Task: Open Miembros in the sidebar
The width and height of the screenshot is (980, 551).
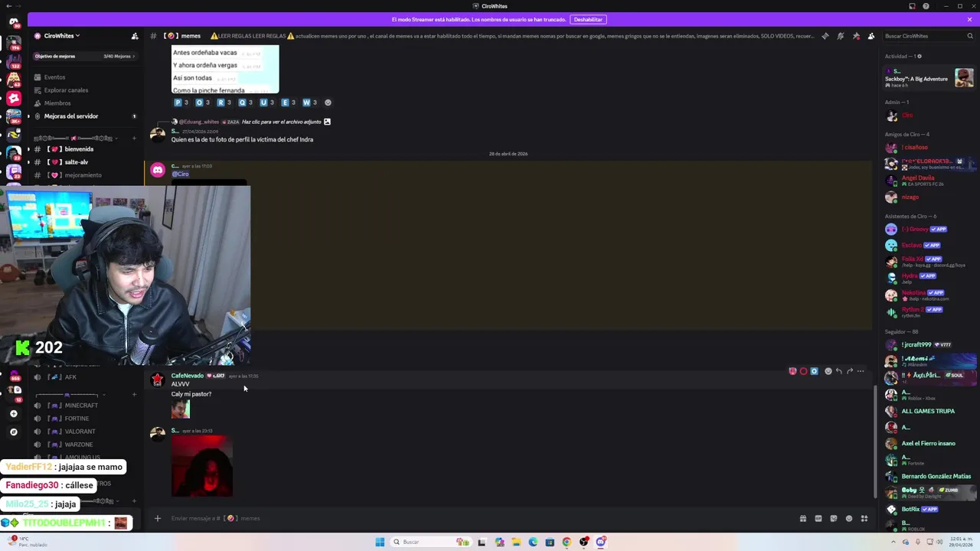Action: pos(84,103)
